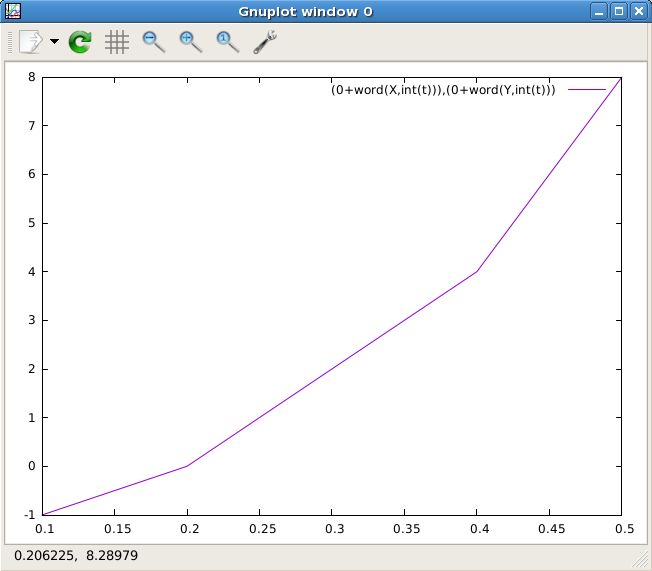Click the toolbar drag handle grip
This screenshot has width=652, height=571.
10,42
